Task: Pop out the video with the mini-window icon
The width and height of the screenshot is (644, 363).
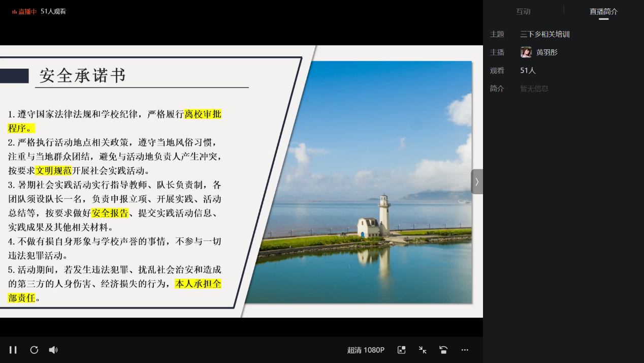Action: (401, 350)
